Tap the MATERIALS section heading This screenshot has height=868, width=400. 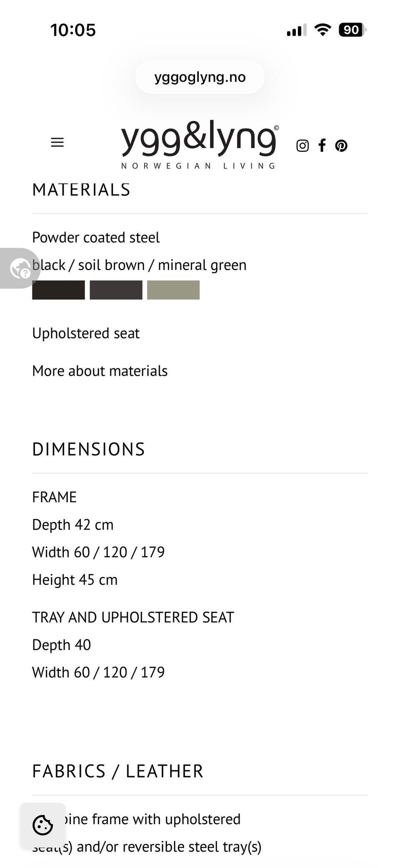(81, 190)
